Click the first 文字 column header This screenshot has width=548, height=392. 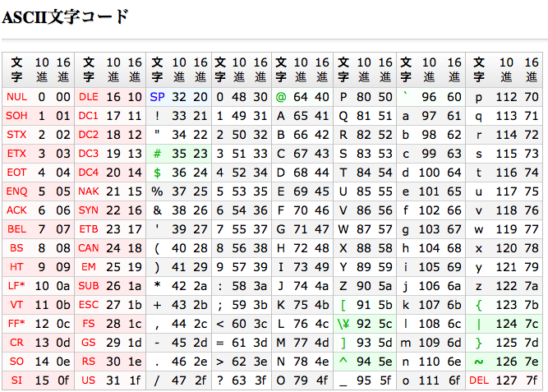coord(16,70)
